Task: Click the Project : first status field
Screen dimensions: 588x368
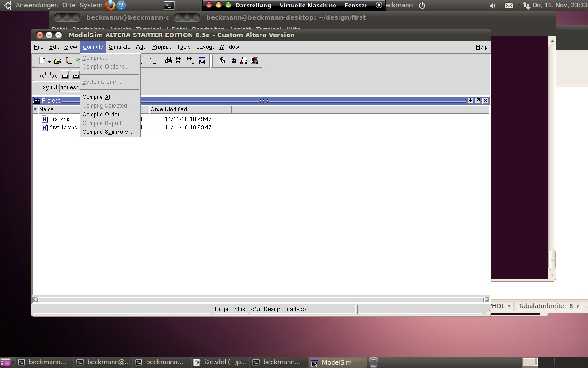Action: tap(231, 309)
